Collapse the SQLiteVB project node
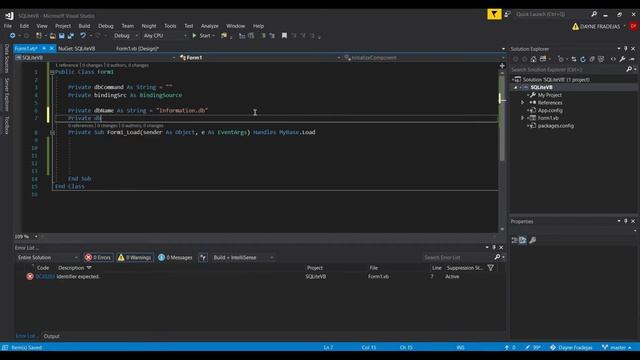 click(516, 87)
